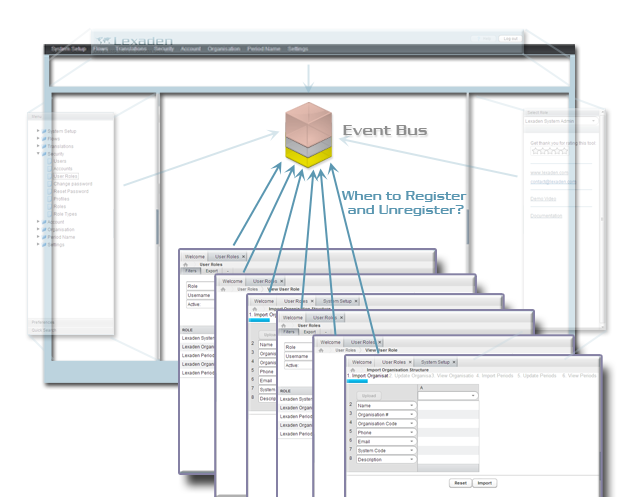The height and width of the screenshot is (497, 628).
Task: Open the Security menu in the top bar
Action: point(164,49)
